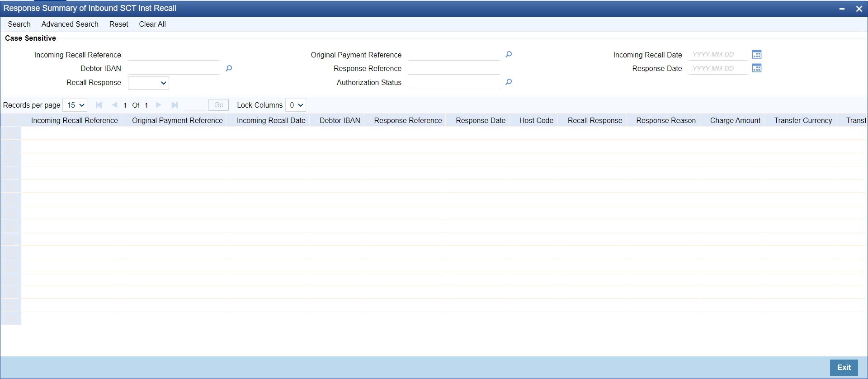This screenshot has width=868, height=379.
Task: Open Advanced Search
Action: point(70,24)
